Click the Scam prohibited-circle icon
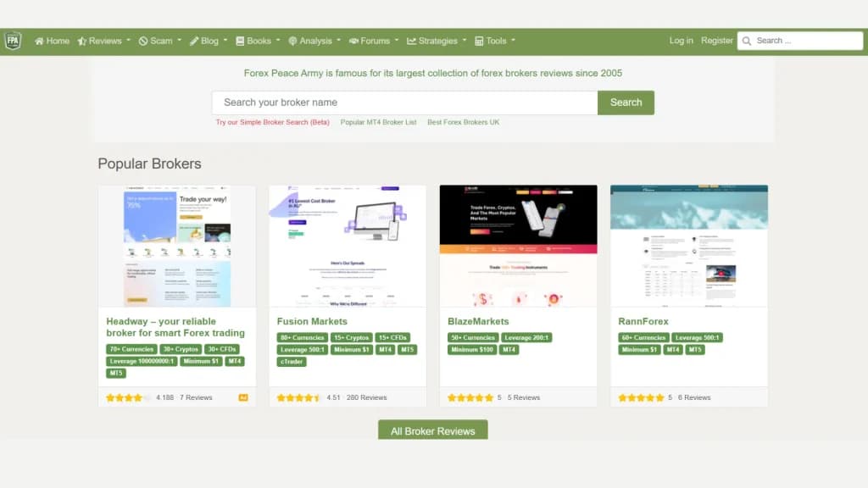Viewport: 868px width, 488px height. (142, 41)
